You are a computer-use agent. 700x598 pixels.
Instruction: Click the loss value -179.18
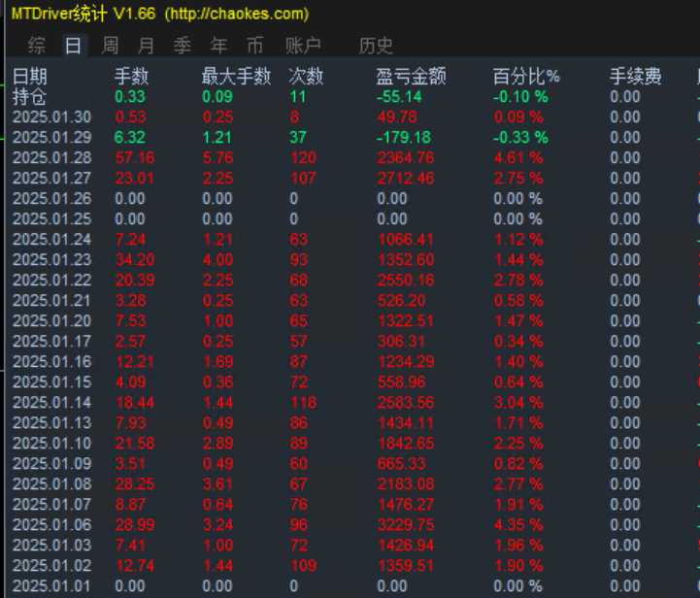[x=404, y=138]
